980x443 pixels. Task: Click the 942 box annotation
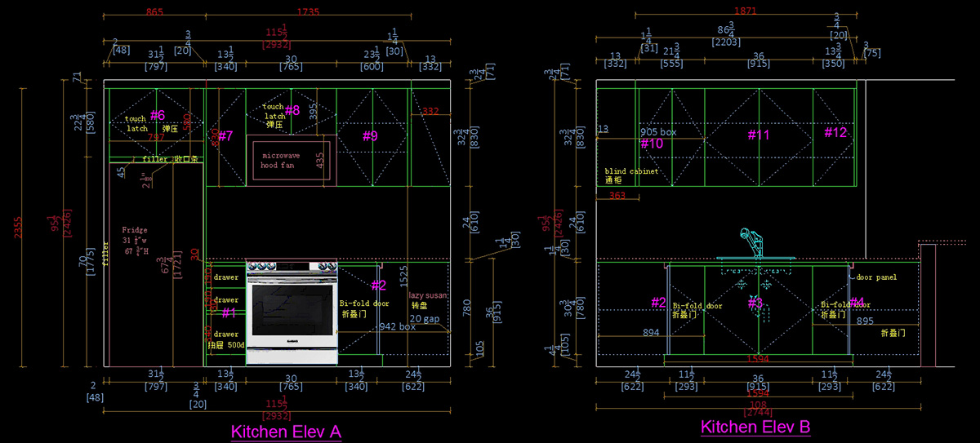[398, 326]
